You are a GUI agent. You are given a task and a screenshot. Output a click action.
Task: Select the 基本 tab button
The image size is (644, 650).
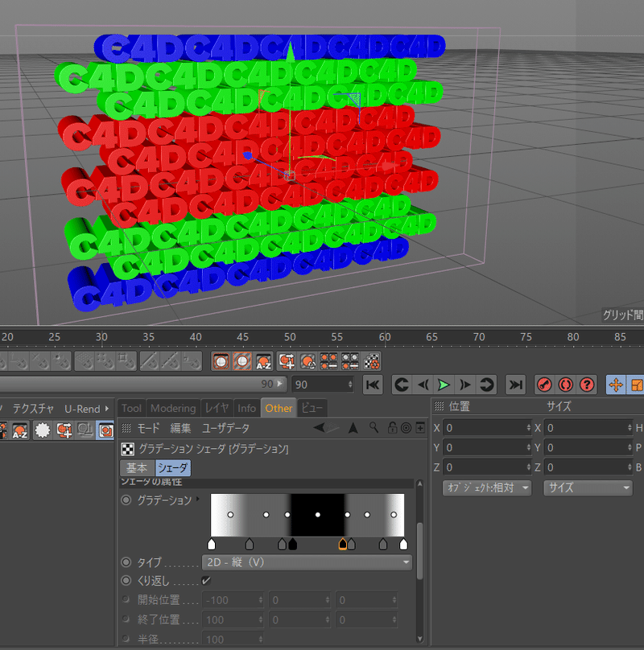(x=137, y=468)
